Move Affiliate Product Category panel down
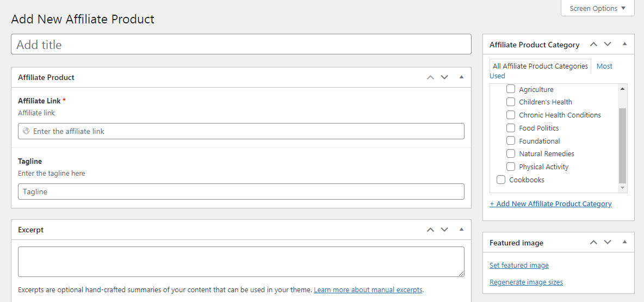 click(608, 45)
